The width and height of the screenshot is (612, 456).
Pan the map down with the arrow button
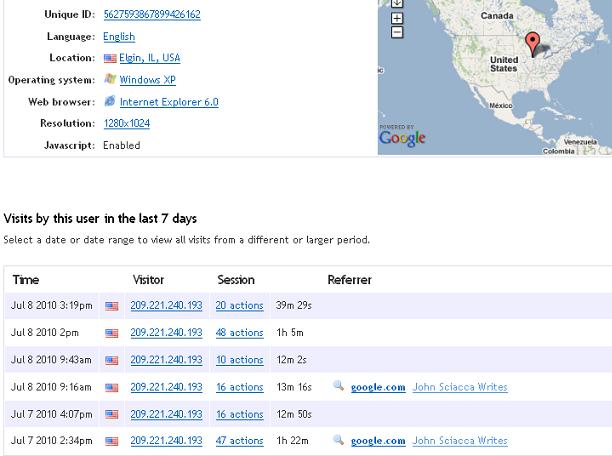pos(397,3)
